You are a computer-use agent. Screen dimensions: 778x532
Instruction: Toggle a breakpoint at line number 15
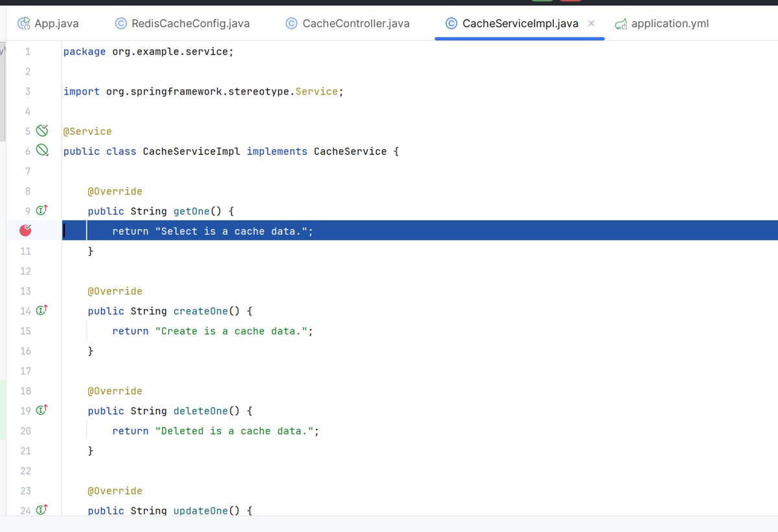pos(25,331)
